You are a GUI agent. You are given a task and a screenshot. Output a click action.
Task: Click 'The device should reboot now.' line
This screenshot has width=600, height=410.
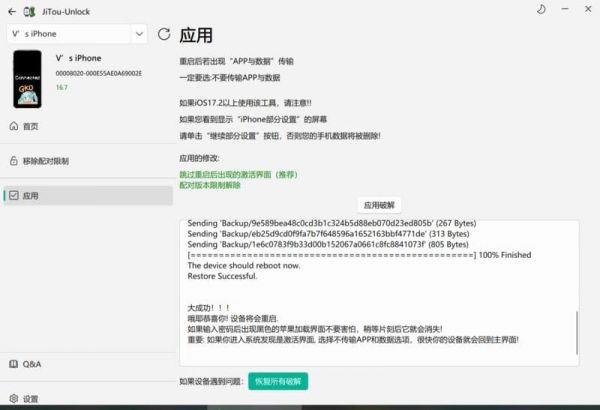coord(244,265)
